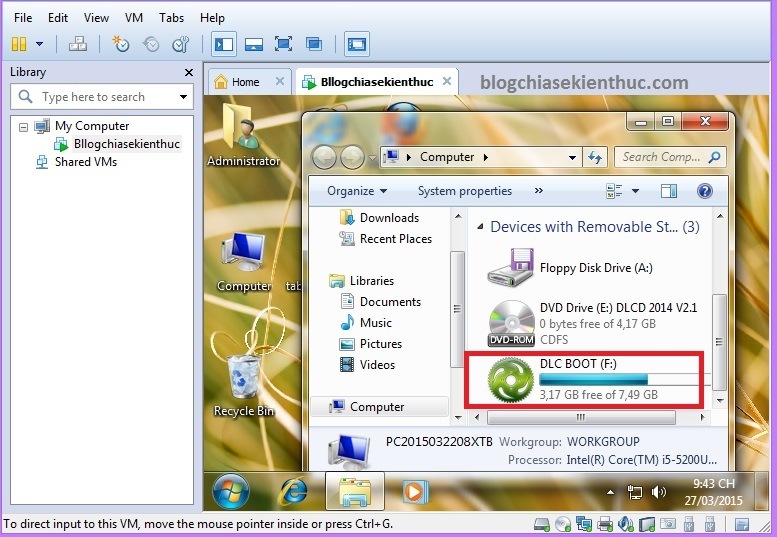Send Ctrl+Alt+Del to the VM
This screenshot has width=777, height=537.
pyautogui.click(x=78, y=44)
